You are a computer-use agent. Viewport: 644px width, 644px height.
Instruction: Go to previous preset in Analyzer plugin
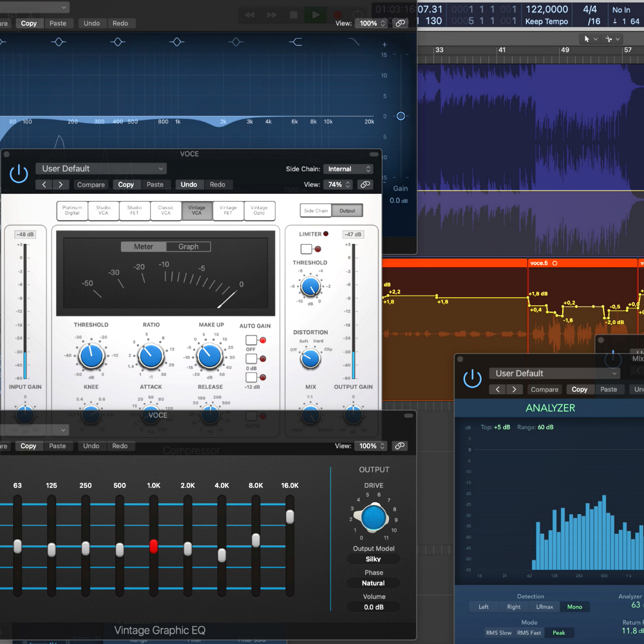click(497, 390)
